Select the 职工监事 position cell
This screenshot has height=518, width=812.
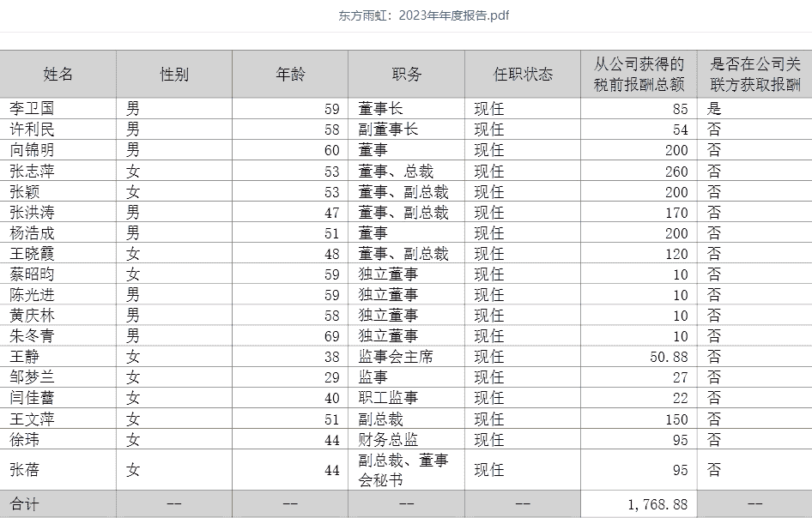point(389,398)
